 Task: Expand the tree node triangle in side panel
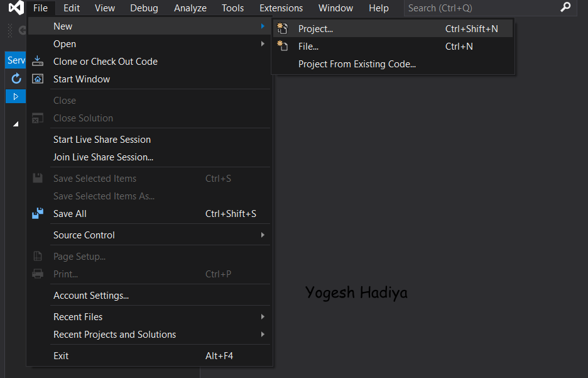[x=16, y=124]
